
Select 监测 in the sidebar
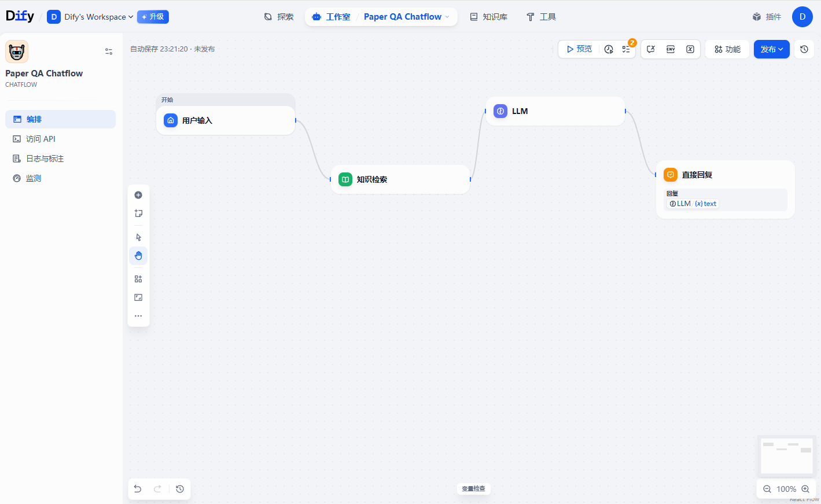[60, 178]
